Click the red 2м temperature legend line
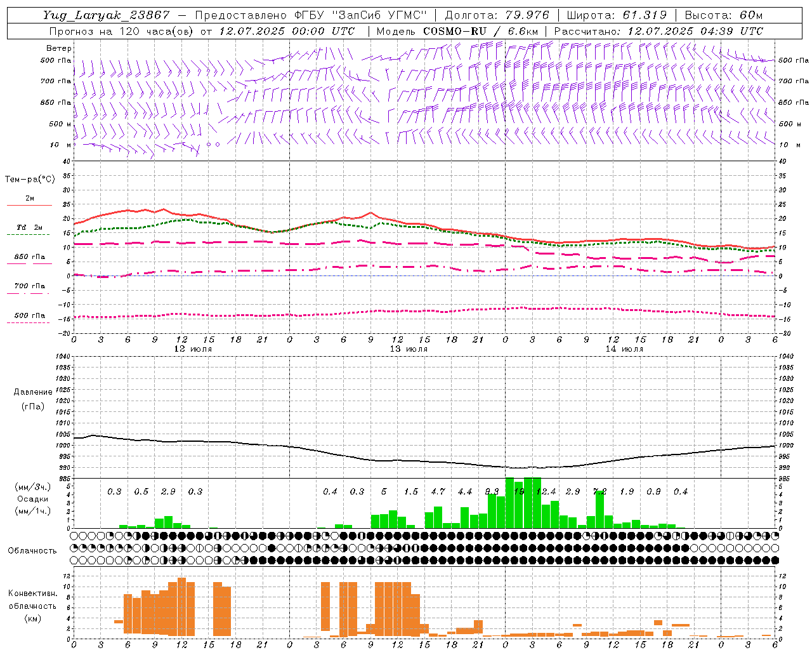812x650 pixels. [29, 206]
